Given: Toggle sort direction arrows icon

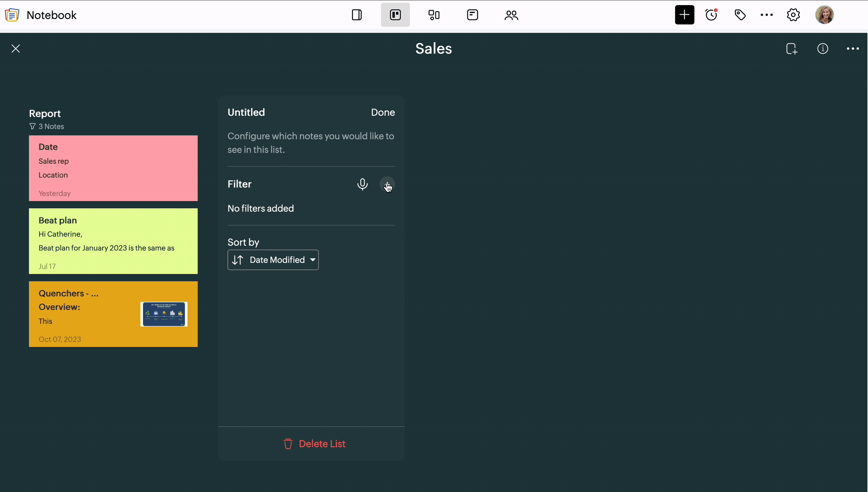Looking at the screenshot, I should tap(238, 260).
